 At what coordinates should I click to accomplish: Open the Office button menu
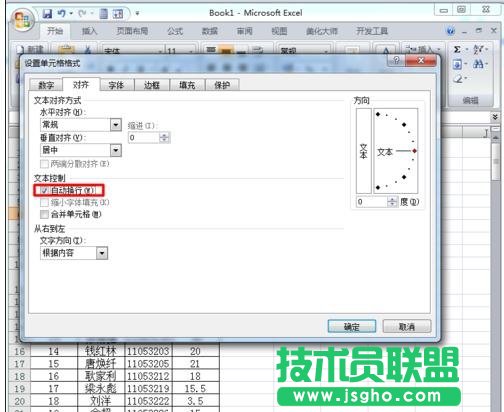point(22,20)
